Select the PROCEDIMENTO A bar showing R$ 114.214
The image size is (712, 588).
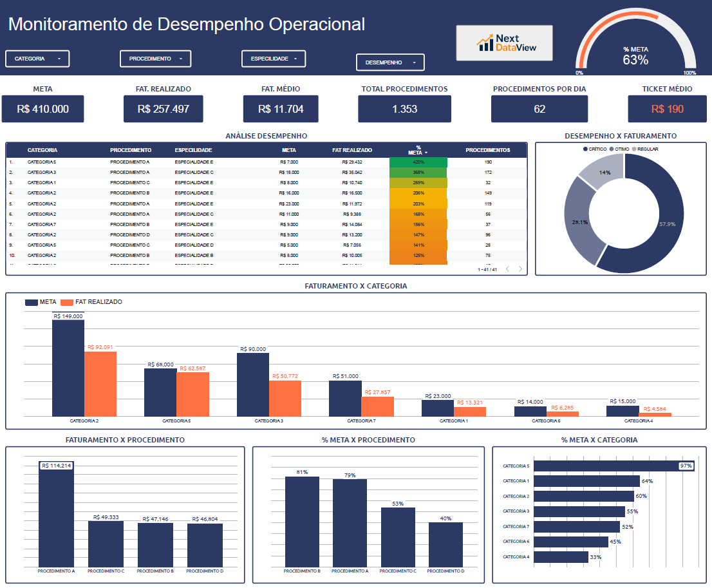click(56, 514)
